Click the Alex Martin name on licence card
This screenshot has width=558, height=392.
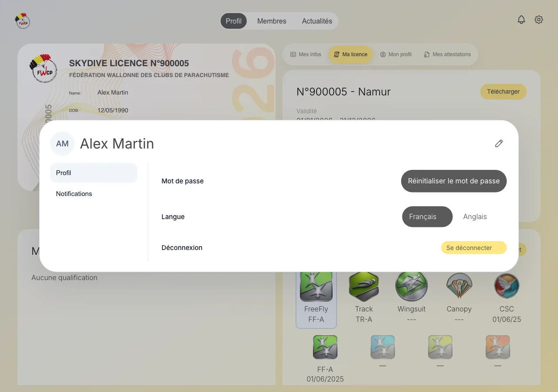[113, 92]
